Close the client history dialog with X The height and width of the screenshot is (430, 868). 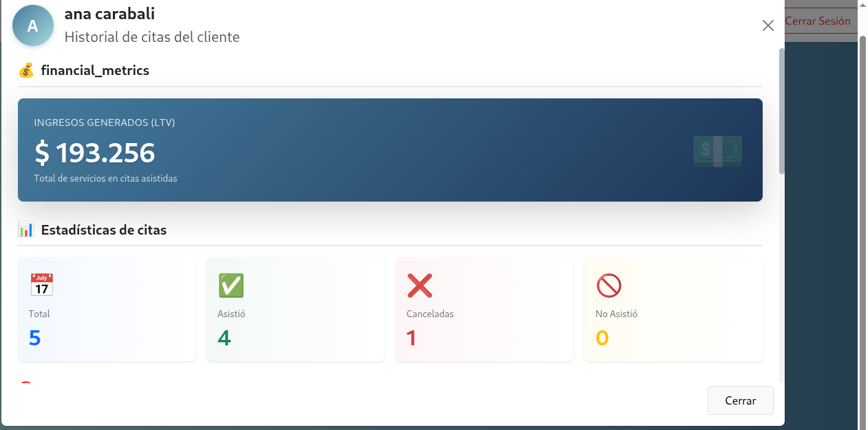point(768,26)
